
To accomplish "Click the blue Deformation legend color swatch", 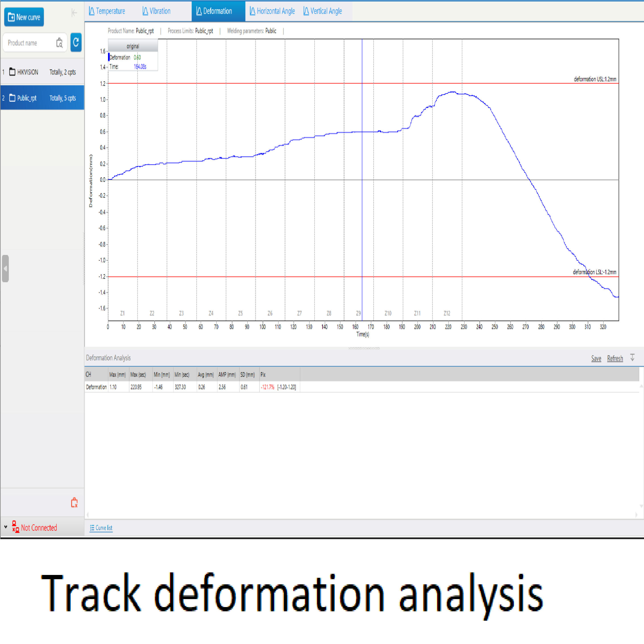I will coord(109,57).
